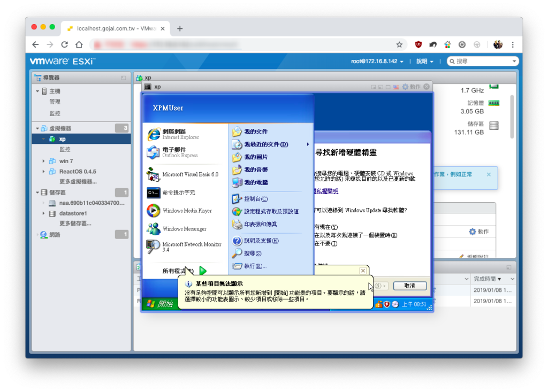This screenshot has width=548, height=392.
Task: Click the right panel vertical scrollbar
Action: pos(512,117)
